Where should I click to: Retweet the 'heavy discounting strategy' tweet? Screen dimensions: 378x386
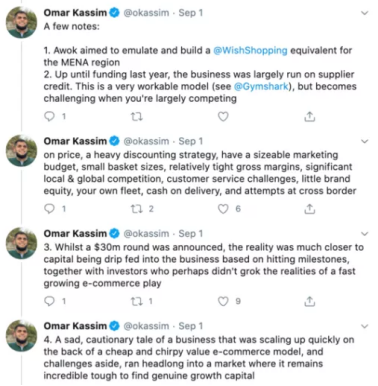pos(136,209)
